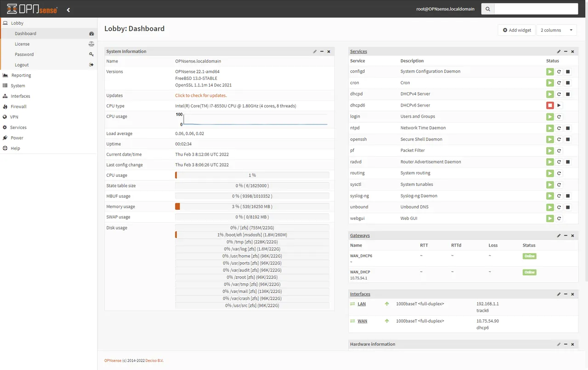This screenshot has height=370, width=588.
Task: Stop the dhcpd DHCPv4 Server
Action: pos(568,94)
